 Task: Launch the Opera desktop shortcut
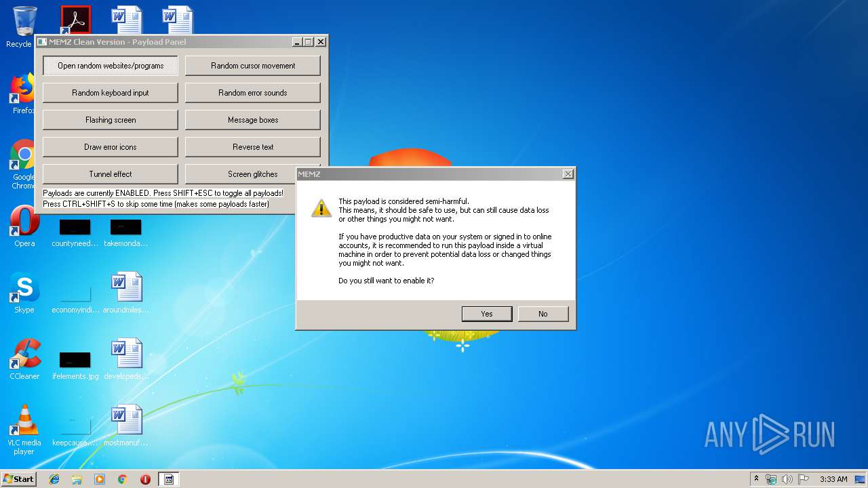24,226
